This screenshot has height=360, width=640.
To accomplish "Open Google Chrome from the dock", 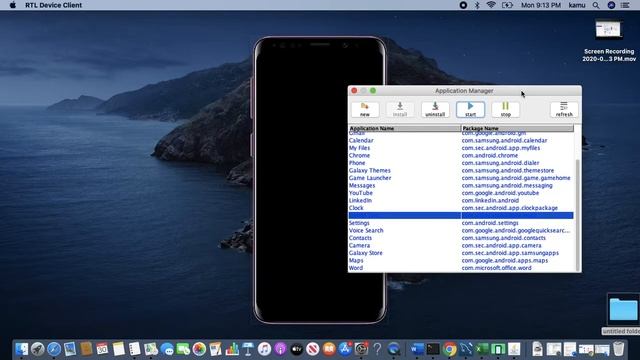I will 449,349.
